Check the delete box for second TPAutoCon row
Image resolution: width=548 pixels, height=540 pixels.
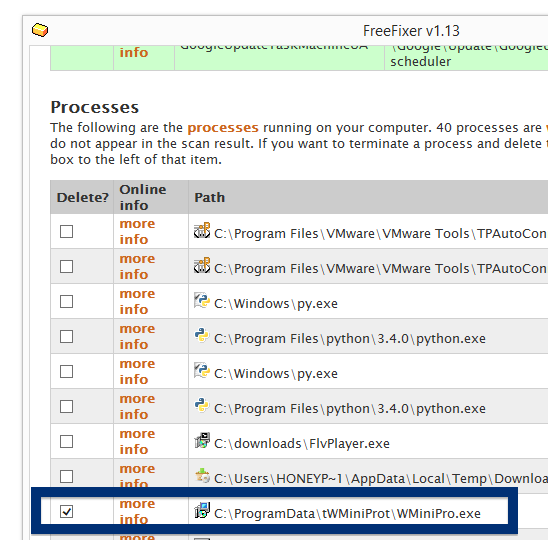click(x=66, y=266)
